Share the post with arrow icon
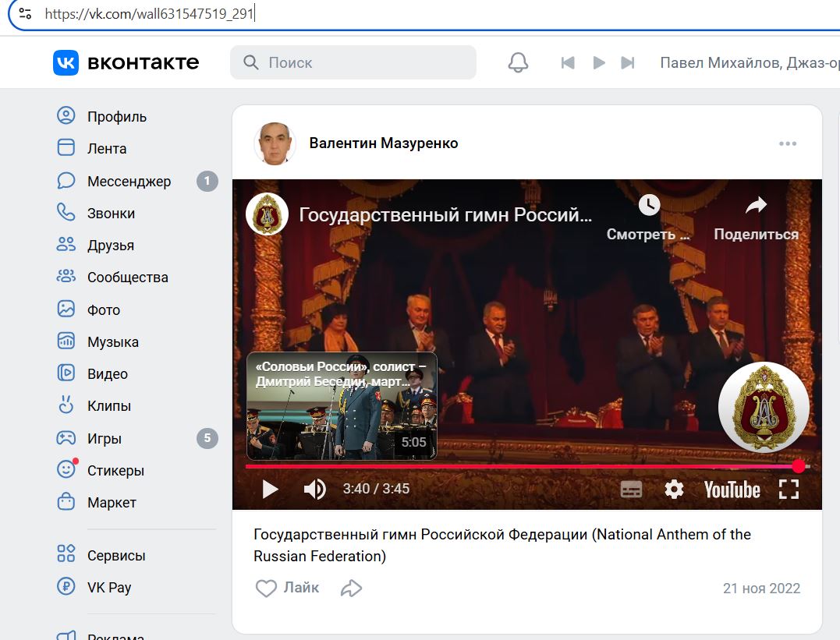840x640 pixels. (x=352, y=588)
